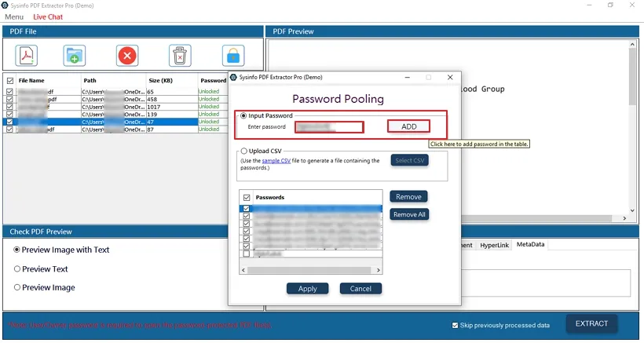Uncheck the file row with size 87
The width and height of the screenshot is (644, 343).
tap(9, 130)
